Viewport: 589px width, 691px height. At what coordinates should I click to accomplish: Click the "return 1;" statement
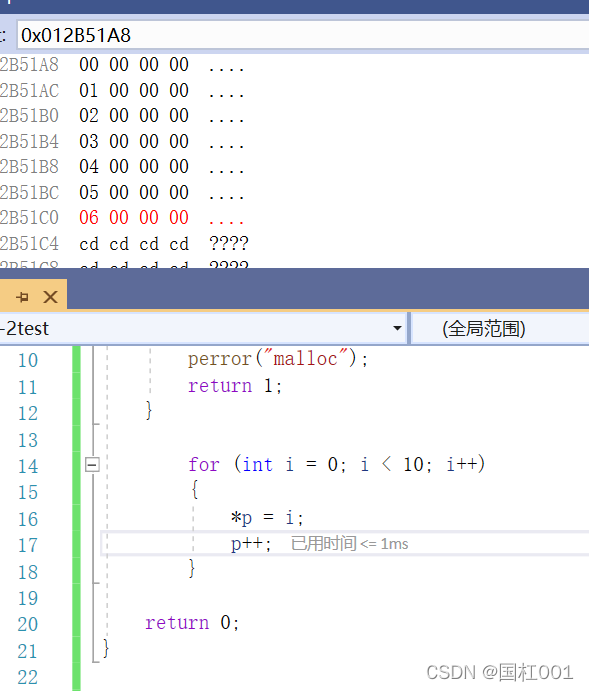click(235, 386)
